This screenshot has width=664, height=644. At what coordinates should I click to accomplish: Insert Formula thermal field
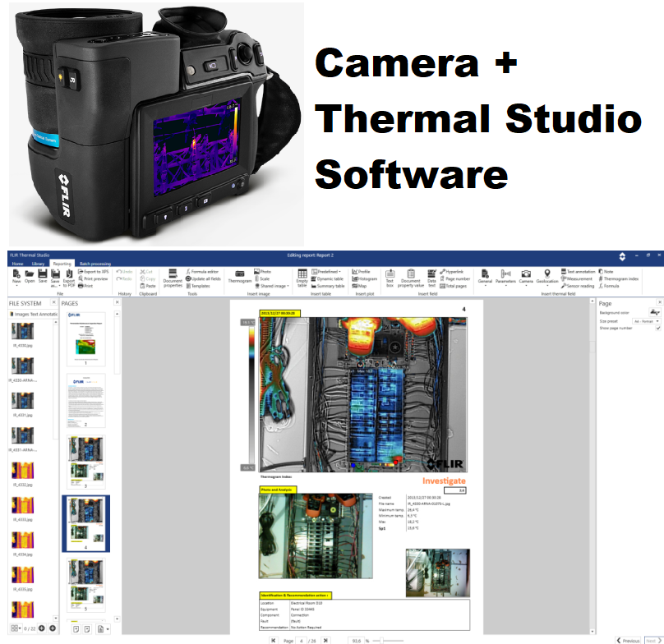(609, 286)
